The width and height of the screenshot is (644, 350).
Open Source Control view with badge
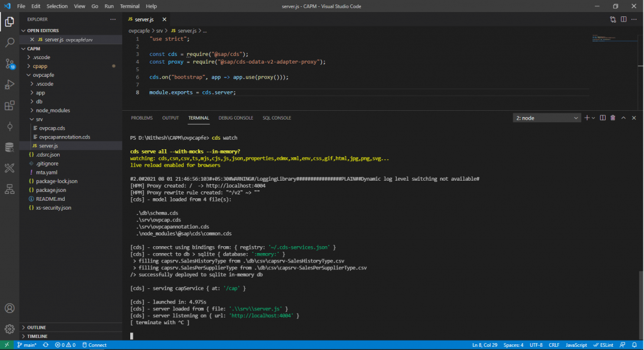pos(9,64)
